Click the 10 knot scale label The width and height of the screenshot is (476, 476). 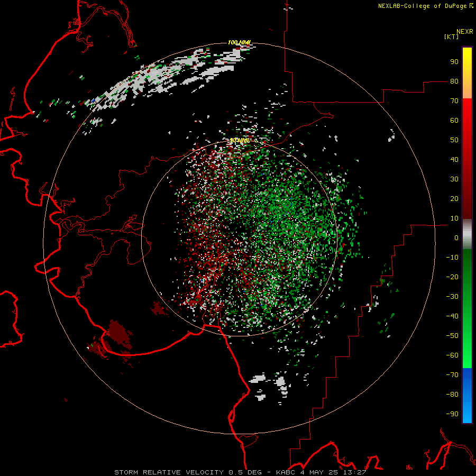tap(454, 218)
